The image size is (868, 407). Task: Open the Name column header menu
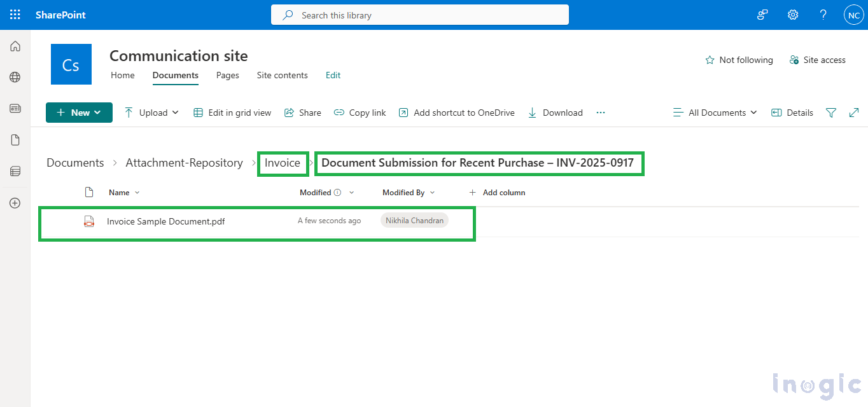[x=124, y=192]
